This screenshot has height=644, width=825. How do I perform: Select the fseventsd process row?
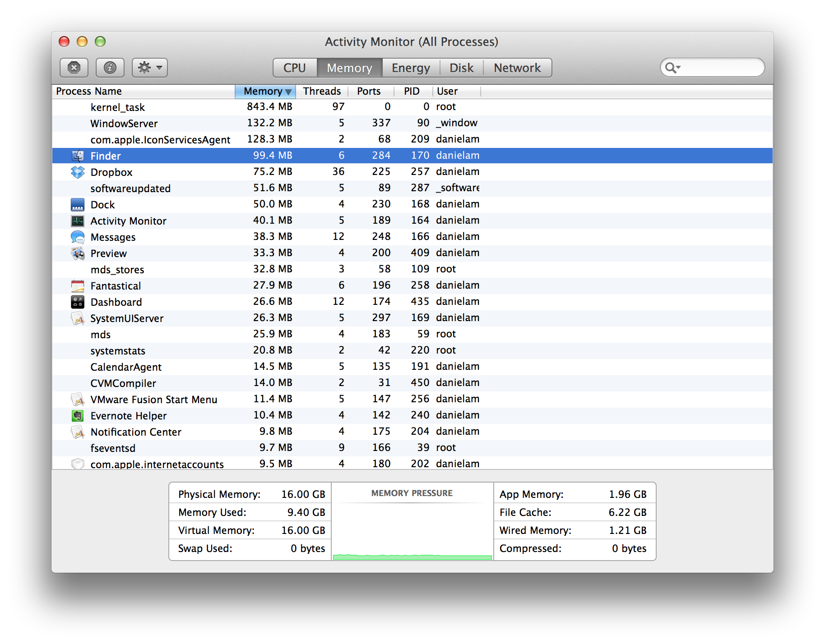(412, 448)
